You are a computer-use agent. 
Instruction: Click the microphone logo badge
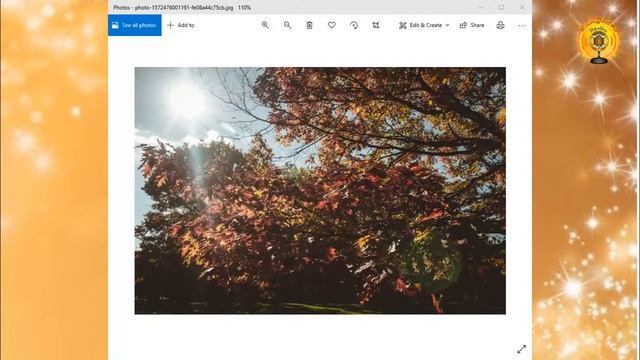click(598, 40)
